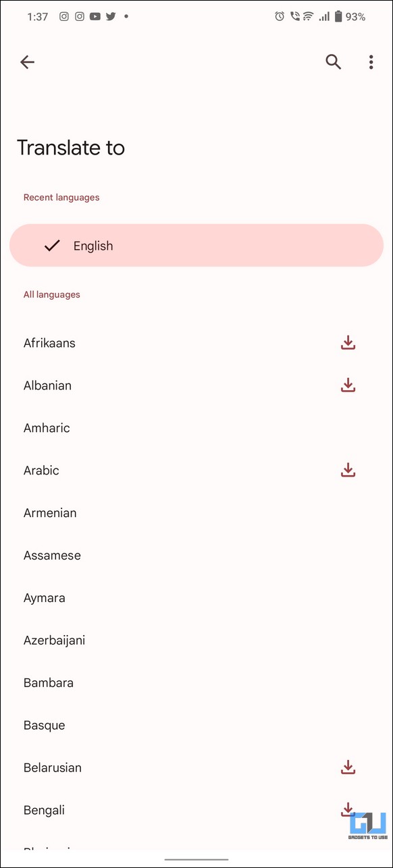Image resolution: width=393 pixels, height=868 pixels.
Task: Open the language search icon
Action: tap(333, 62)
